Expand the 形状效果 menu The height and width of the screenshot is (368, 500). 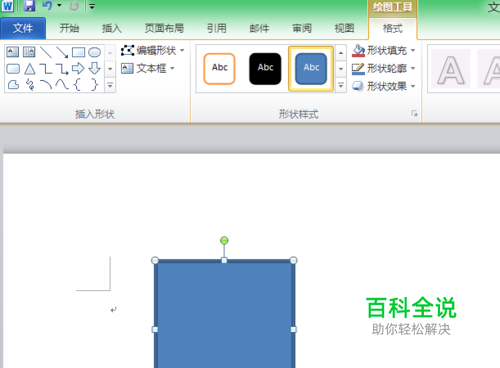pyautogui.click(x=384, y=86)
